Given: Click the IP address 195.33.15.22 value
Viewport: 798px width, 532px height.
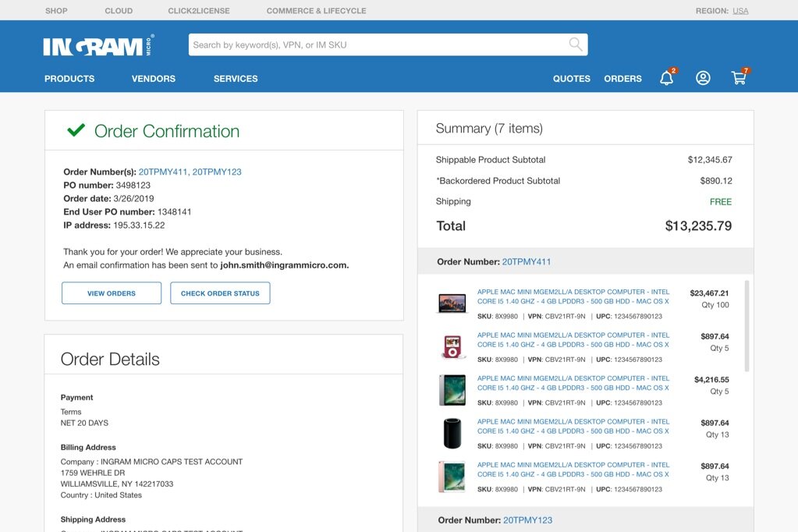Looking at the screenshot, I should pos(139,225).
